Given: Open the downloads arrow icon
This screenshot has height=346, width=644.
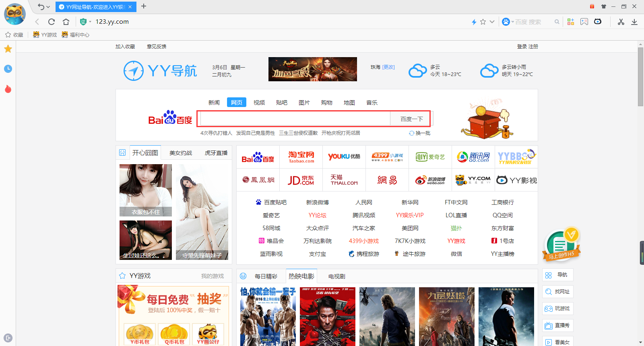Looking at the screenshot, I should tap(634, 22).
